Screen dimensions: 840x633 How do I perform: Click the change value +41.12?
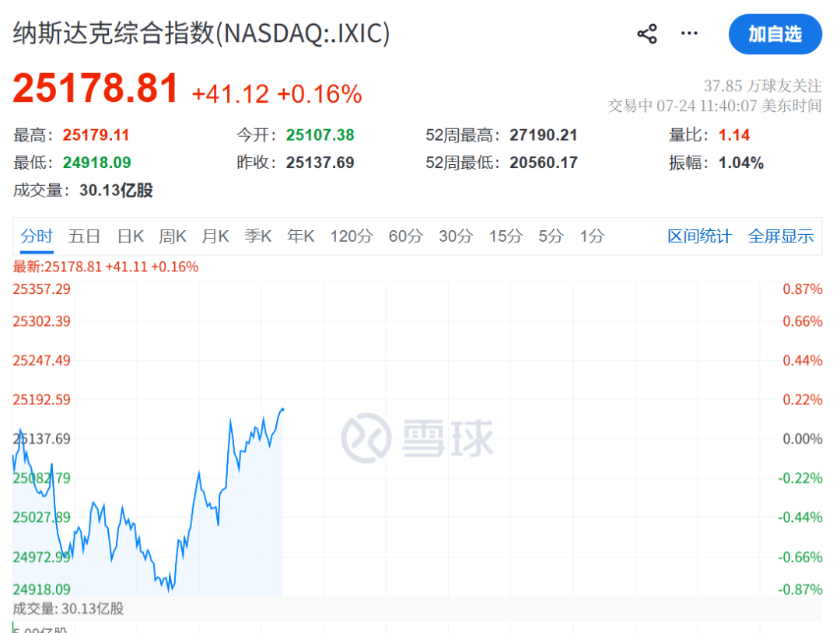pos(230,94)
